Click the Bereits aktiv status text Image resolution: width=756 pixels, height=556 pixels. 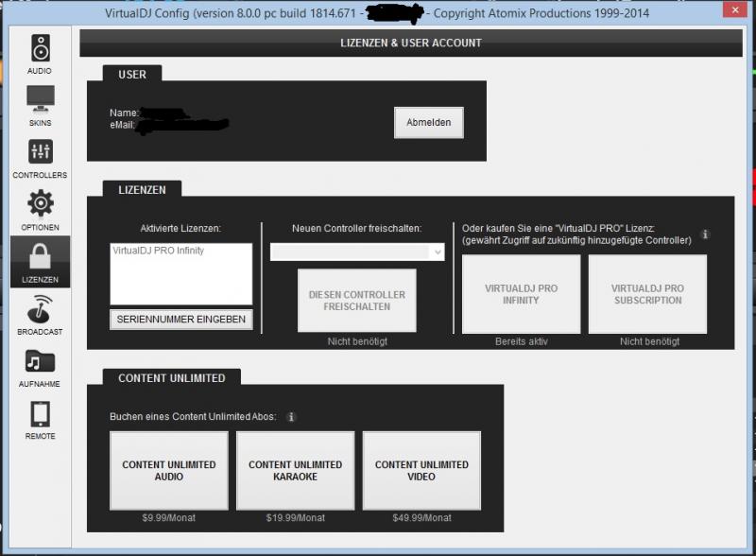tap(522, 341)
